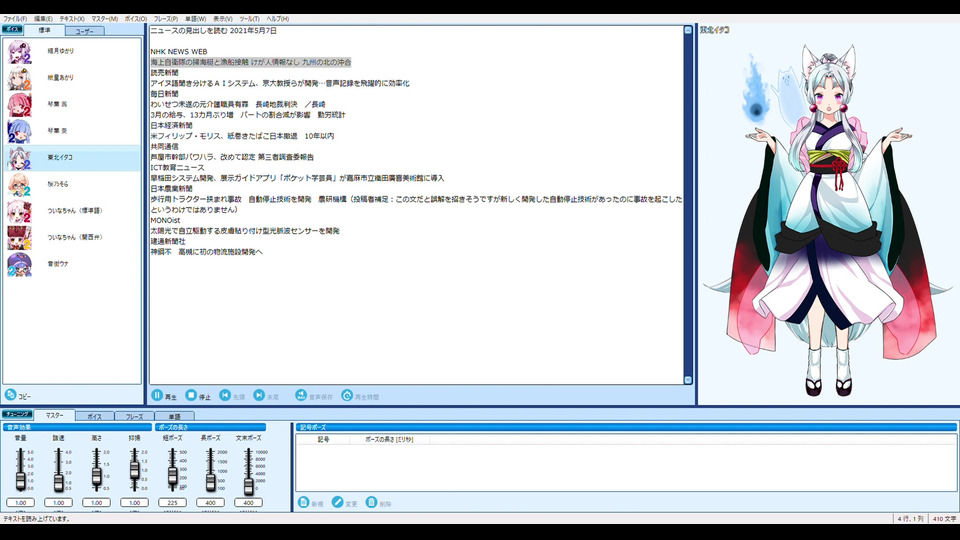This screenshot has width=960, height=540.
Task: Choose the 琴葉 茜 voice avatar
Action: 19,105
